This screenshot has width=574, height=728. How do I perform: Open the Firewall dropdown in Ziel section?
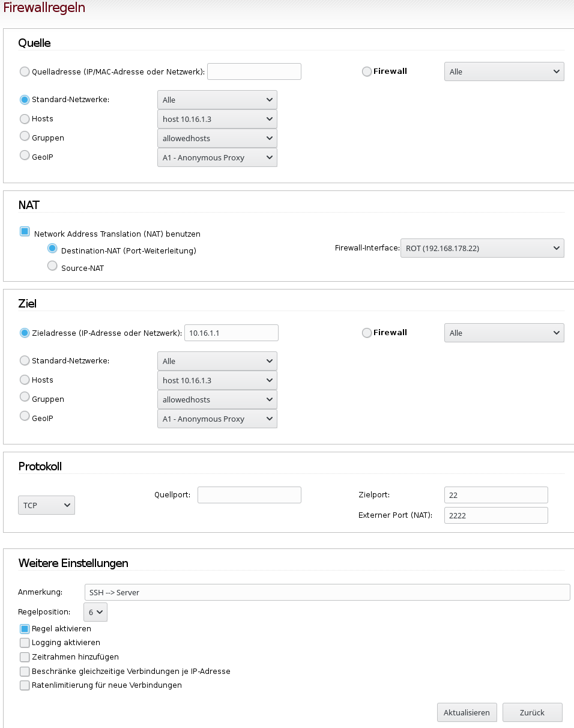(x=504, y=333)
